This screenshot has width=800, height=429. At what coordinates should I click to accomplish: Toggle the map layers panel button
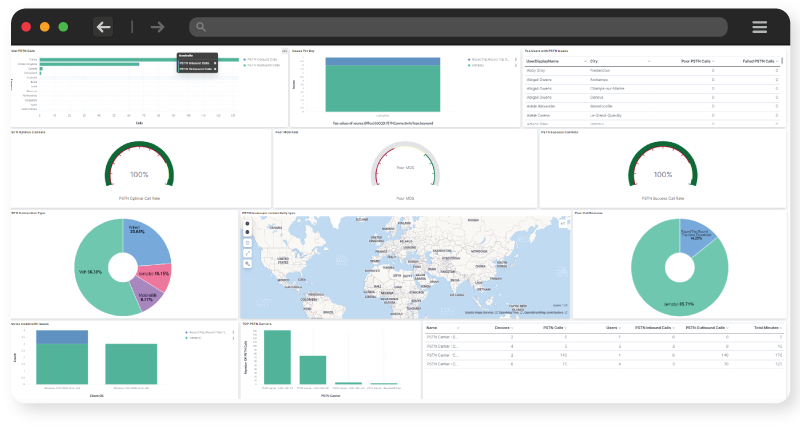[563, 223]
